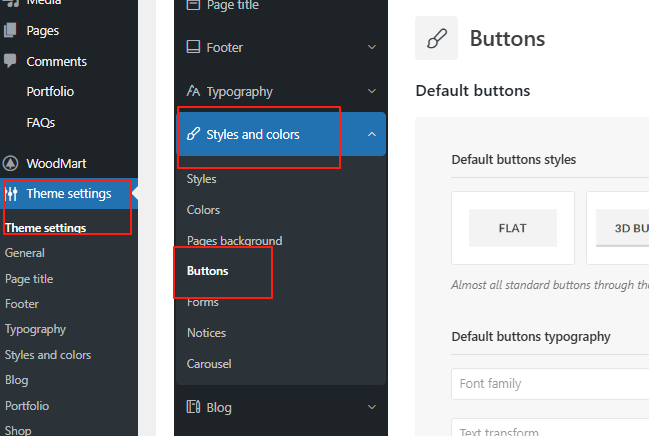
Task: Click the Comments speech bubble icon
Action: (11, 61)
